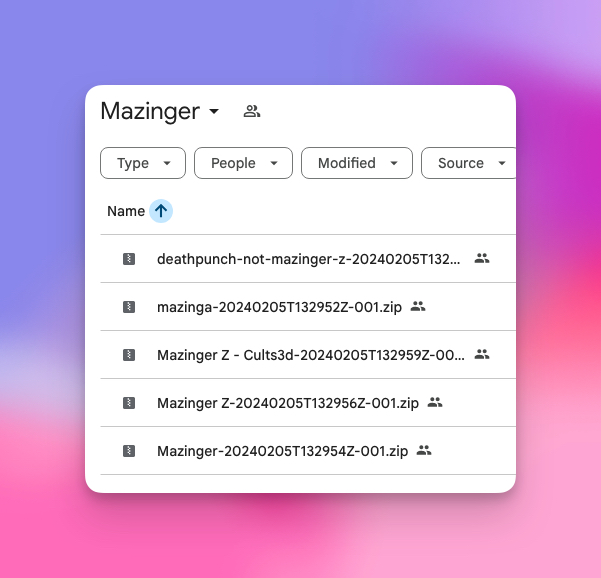Click shared icon on Mazinger Z - Cults3d row
Screen dimensions: 601x578
(482, 354)
